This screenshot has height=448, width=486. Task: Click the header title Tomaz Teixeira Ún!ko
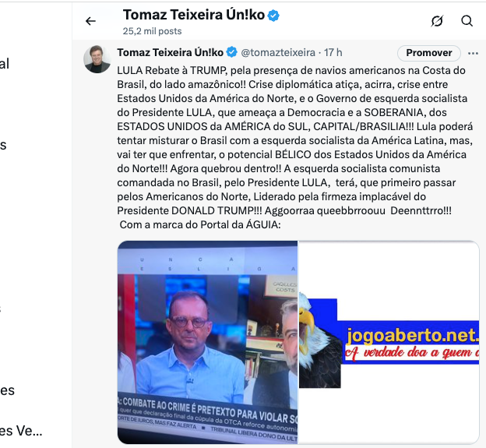click(194, 15)
